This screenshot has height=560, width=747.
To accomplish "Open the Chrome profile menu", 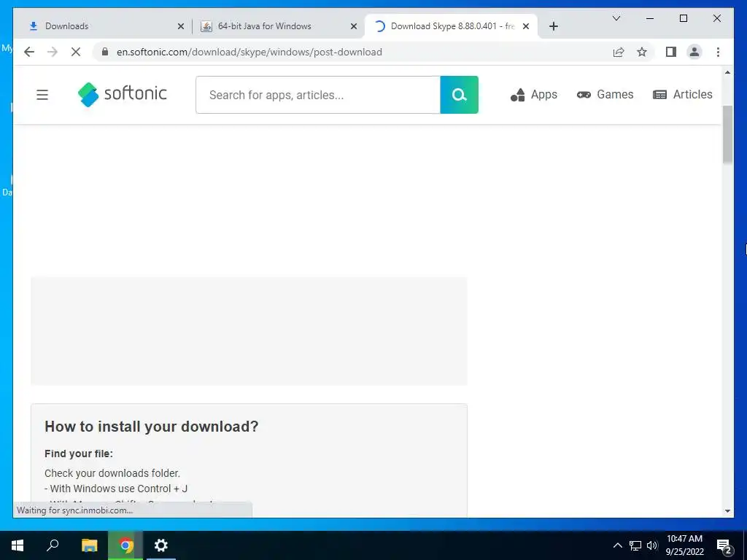I will click(694, 52).
